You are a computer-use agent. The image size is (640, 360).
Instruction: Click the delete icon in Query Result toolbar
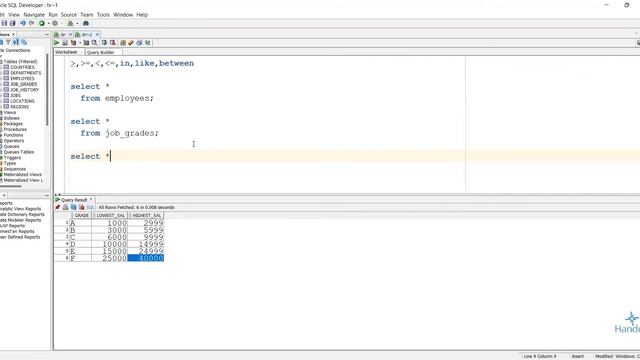click(x=82, y=207)
